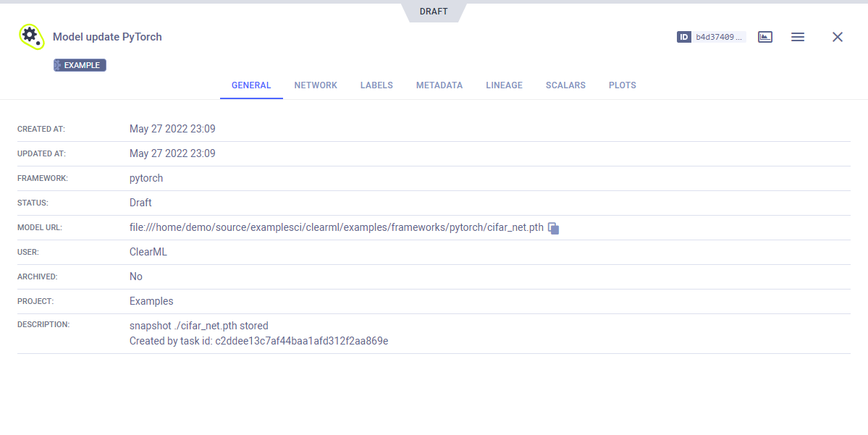Viewport: 868px width, 435px height.
Task: Click the image icon beside the model ID
Action: (765, 37)
